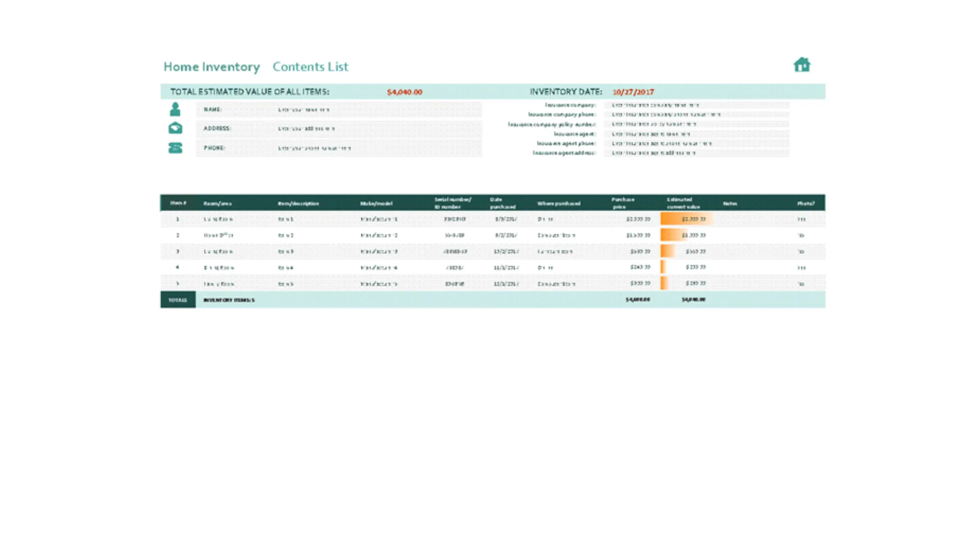Click the row 4 estimated current value cell
This screenshot has width=980, height=551.
688,267
